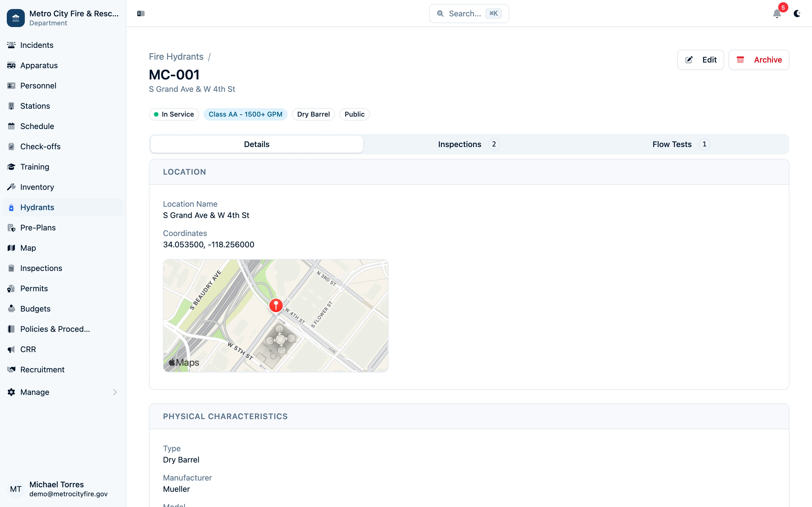812x507 pixels.
Task: Click the Hydrants sidebar icon
Action: [11, 208]
